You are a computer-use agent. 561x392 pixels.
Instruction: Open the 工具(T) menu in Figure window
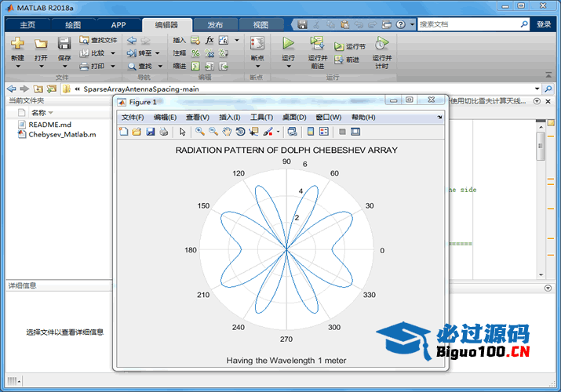click(x=261, y=118)
